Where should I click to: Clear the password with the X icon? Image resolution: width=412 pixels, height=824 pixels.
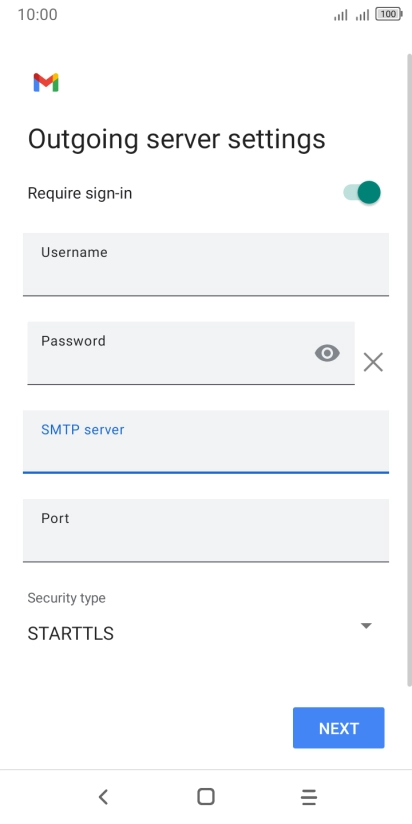tap(373, 362)
